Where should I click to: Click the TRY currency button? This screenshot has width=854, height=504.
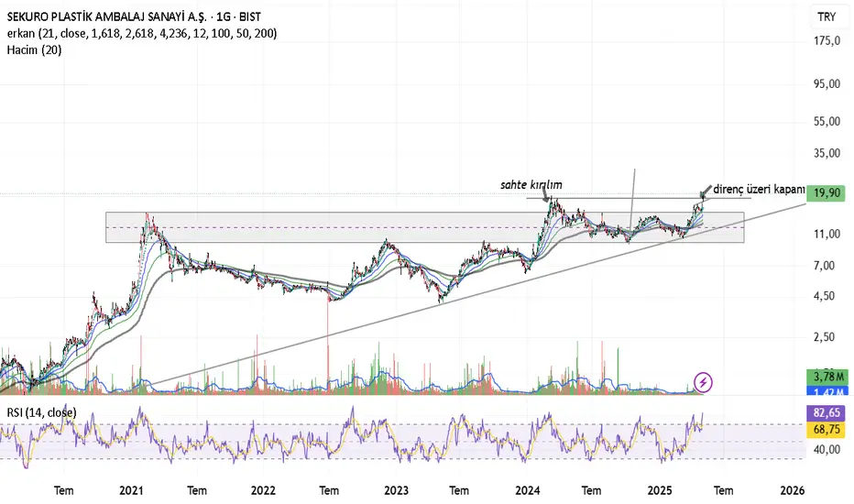[827, 16]
